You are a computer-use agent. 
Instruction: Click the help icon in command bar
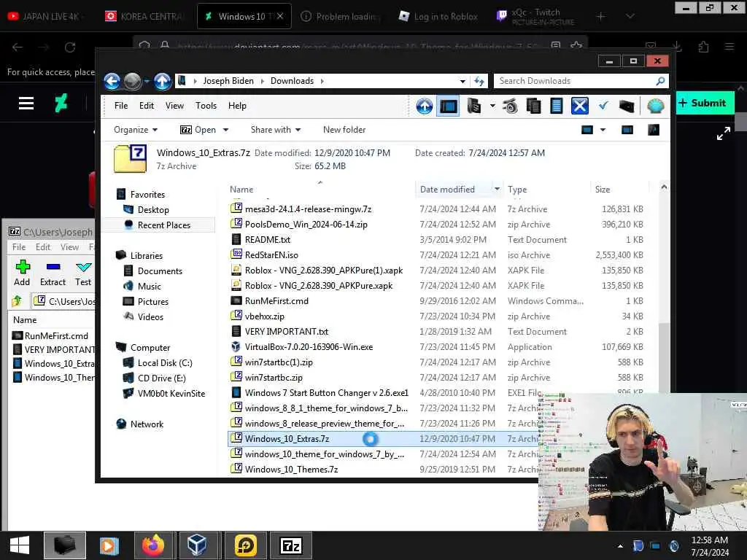(653, 130)
